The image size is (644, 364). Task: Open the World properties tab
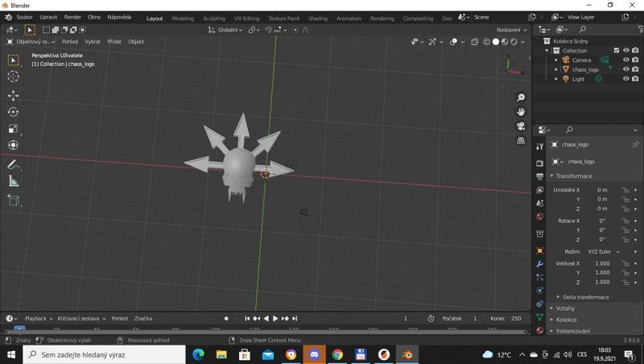[x=539, y=217]
